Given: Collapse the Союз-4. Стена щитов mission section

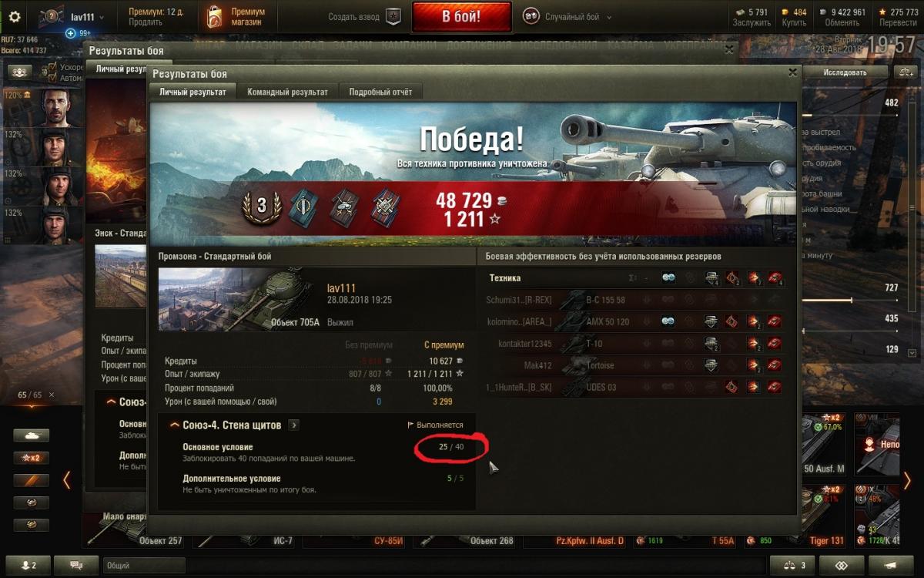Looking at the screenshot, I should [x=175, y=425].
